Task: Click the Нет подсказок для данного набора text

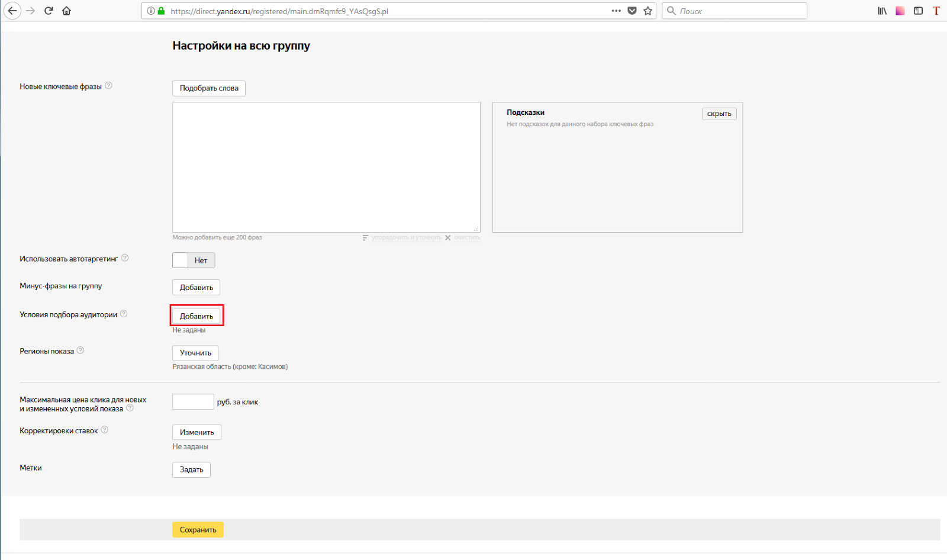Action: [580, 124]
